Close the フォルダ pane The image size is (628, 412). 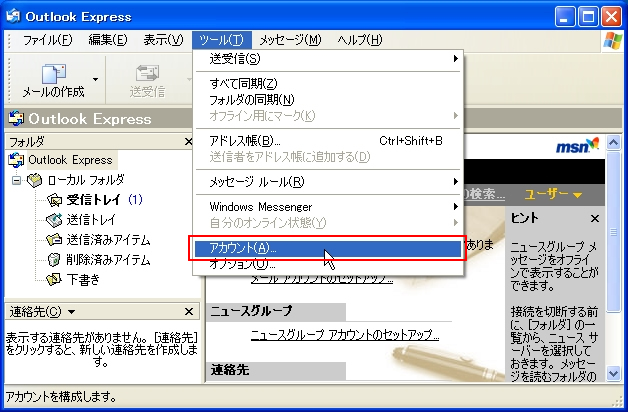(188, 141)
